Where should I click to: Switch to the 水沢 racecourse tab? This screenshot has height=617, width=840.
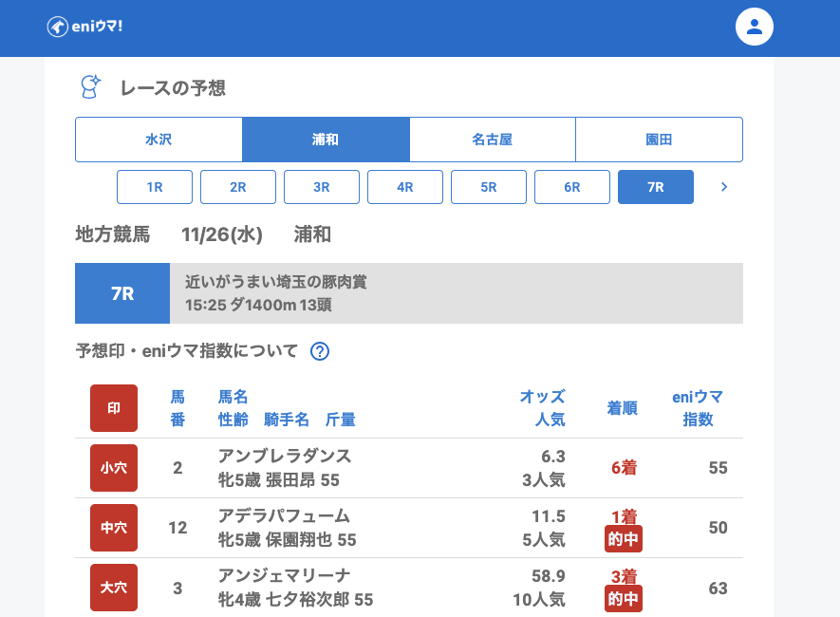pos(159,140)
